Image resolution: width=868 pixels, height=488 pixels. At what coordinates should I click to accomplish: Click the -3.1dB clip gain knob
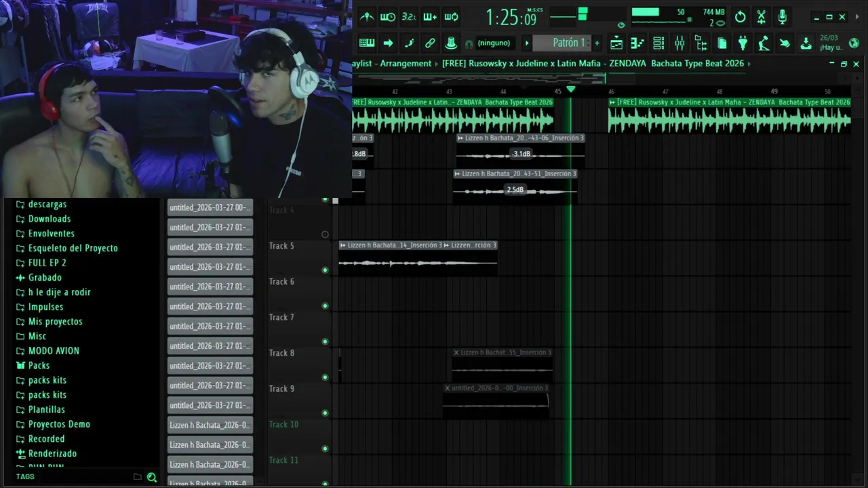pyautogui.click(x=521, y=154)
